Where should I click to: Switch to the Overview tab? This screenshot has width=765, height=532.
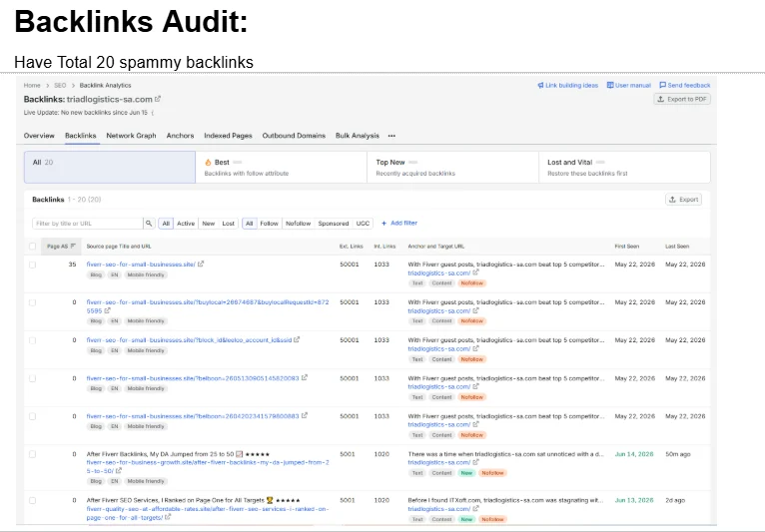(x=39, y=136)
